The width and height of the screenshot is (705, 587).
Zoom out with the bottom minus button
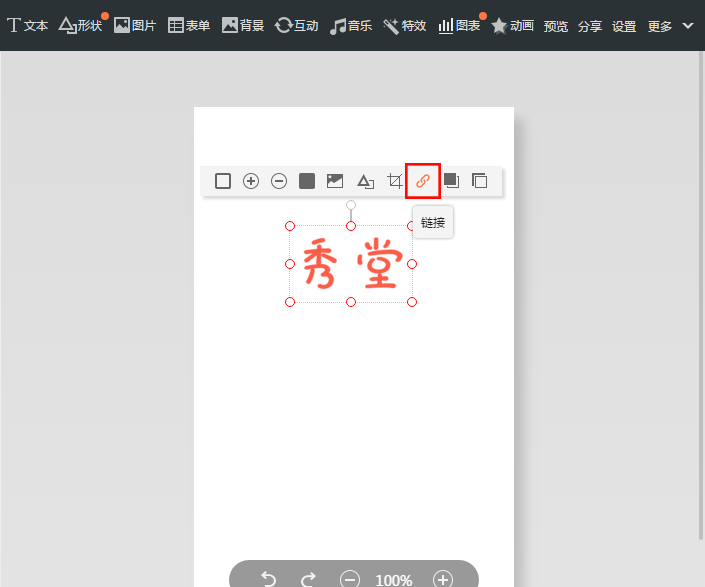click(350, 579)
